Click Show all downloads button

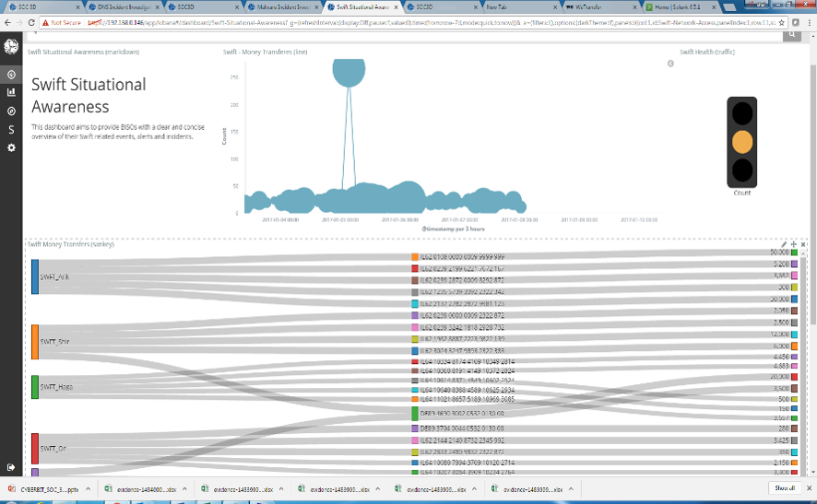784,488
